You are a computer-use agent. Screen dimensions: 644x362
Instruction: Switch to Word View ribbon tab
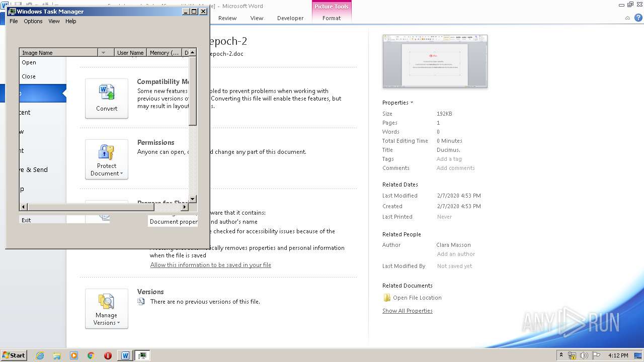(257, 18)
